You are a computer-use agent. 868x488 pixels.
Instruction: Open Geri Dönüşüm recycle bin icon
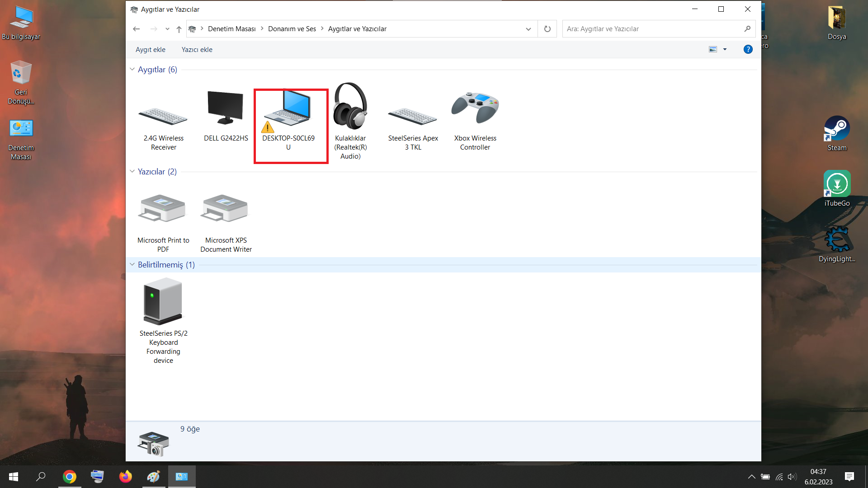point(21,83)
